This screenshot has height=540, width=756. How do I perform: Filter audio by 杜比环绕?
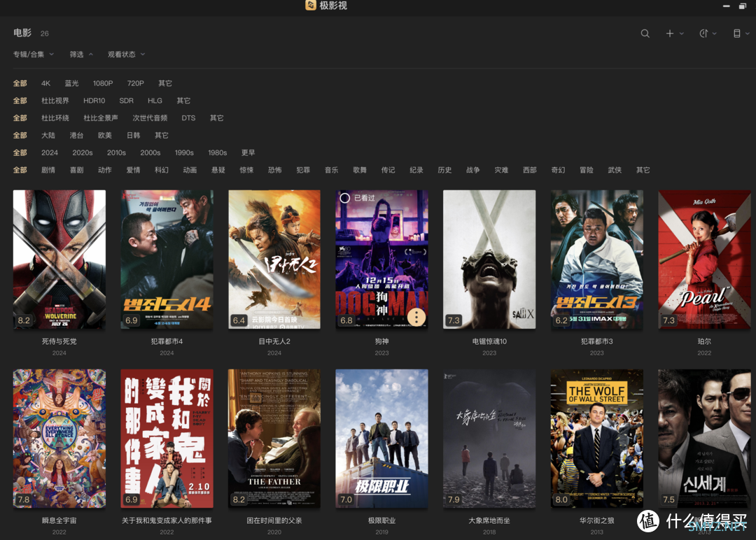click(55, 118)
